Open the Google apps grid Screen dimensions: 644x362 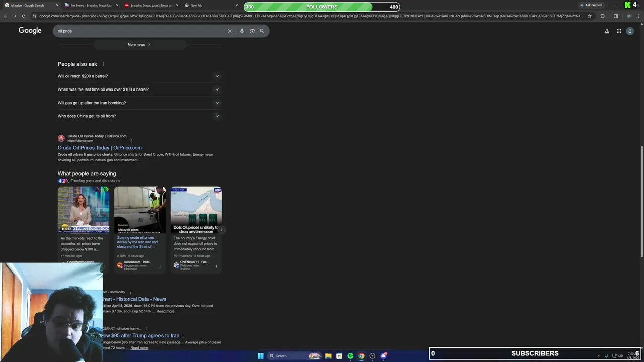[x=619, y=31]
